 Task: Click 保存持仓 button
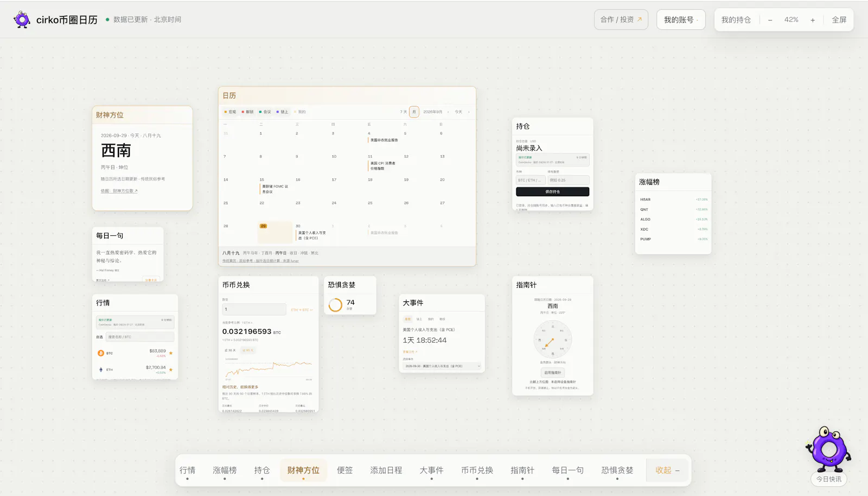(x=552, y=191)
